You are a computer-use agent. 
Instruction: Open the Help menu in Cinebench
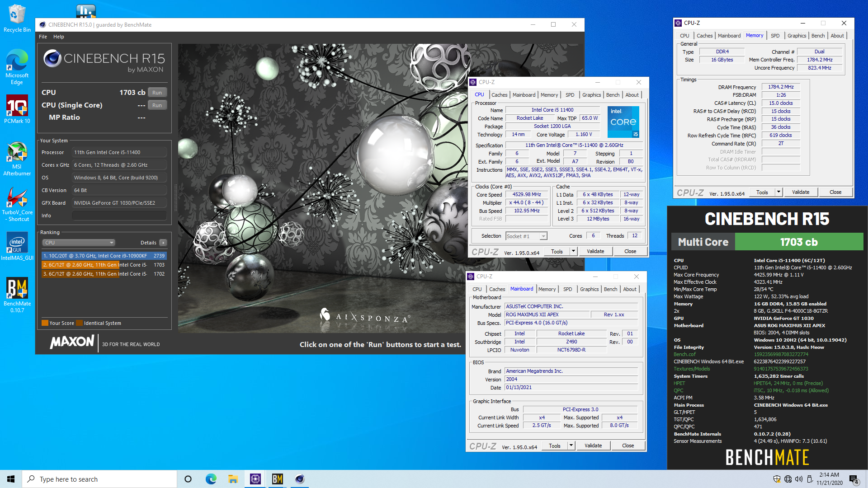[x=58, y=37]
